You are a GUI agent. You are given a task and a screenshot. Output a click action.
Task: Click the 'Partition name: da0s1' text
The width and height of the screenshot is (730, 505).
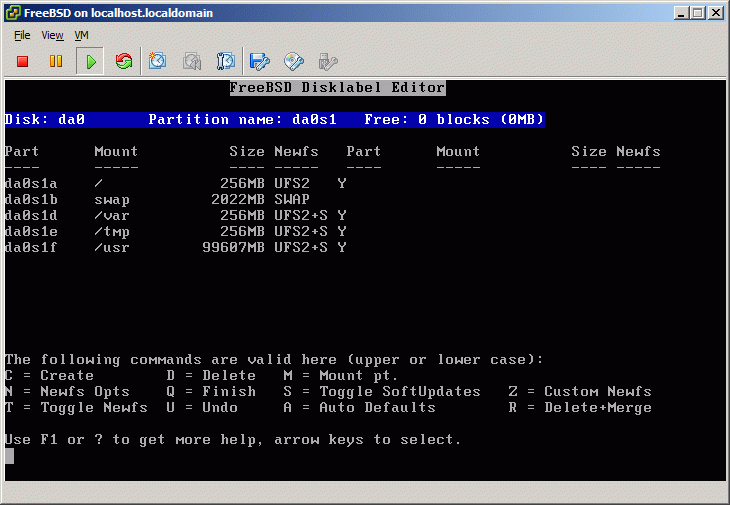[243, 120]
